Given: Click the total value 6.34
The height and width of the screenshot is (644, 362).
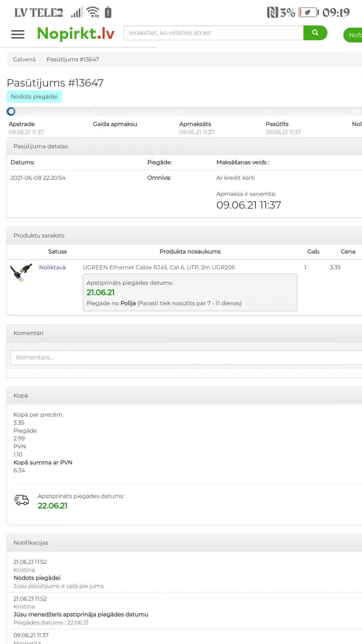Looking at the screenshot, I should pos(19,471).
